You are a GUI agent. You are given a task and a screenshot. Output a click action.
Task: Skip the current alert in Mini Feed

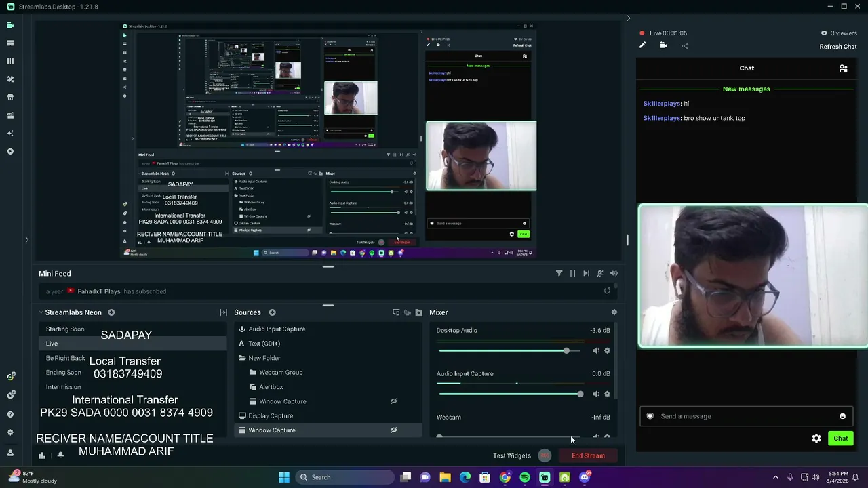[586, 273]
